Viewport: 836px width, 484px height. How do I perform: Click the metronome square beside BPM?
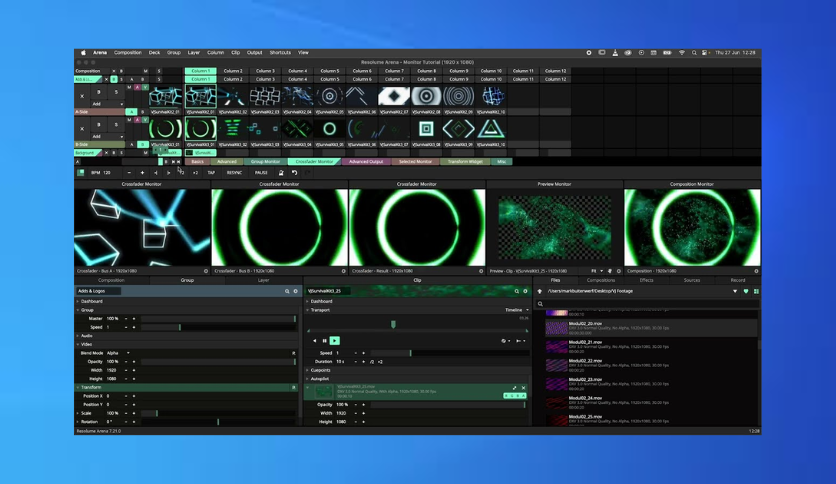pos(81,173)
